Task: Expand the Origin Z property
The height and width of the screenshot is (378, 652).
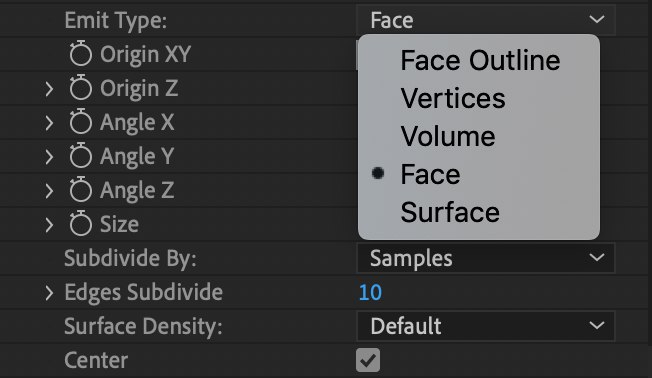Action: (x=49, y=89)
